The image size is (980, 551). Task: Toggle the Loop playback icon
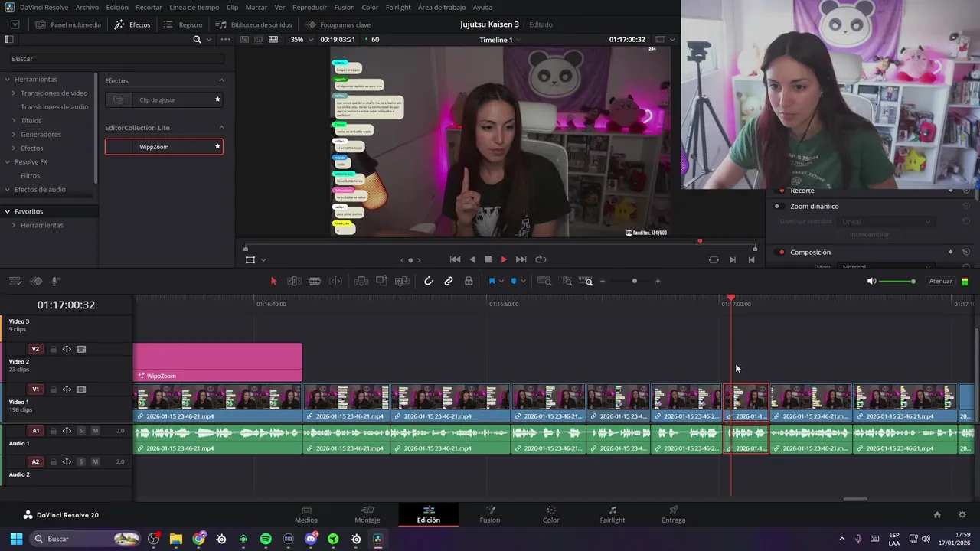[541, 259]
